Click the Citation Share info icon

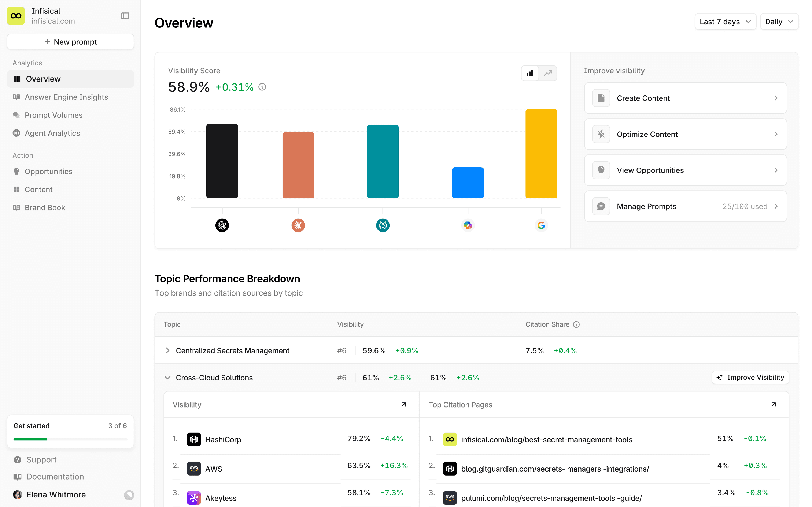tap(576, 324)
